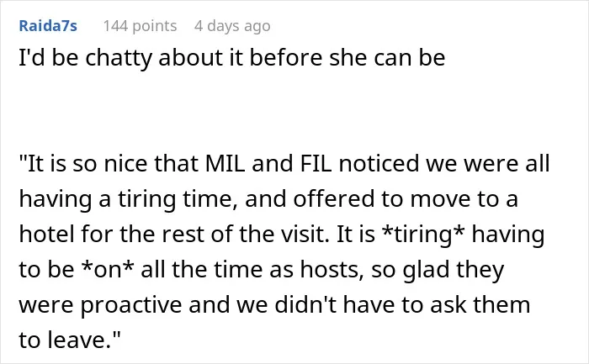
Task: Click the closing phrase "to leave."
Action: 70,340
